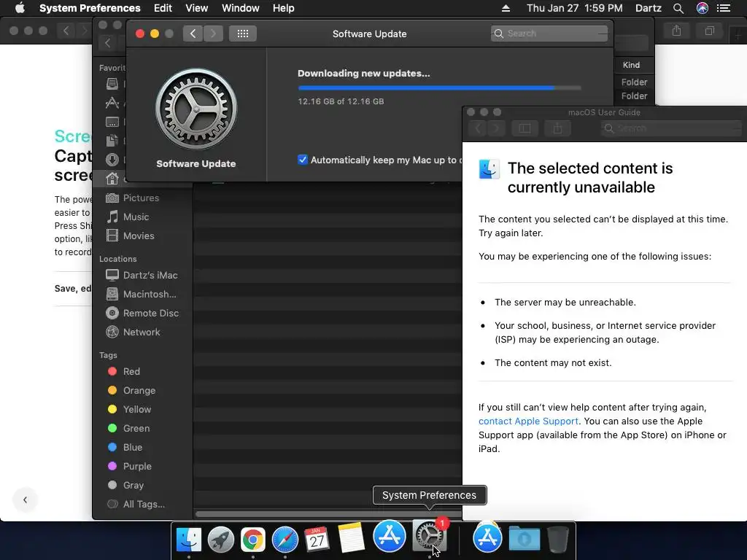Activate Siri from the menu bar
Image resolution: width=747 pixels, height=560 pixels.
click(x=703, y=8)
